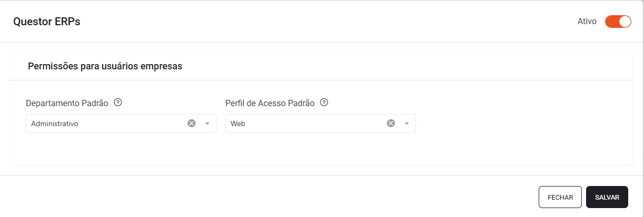
Task: Click the help icon beside Perfil de Acesso Padrão
Action: 324,102
